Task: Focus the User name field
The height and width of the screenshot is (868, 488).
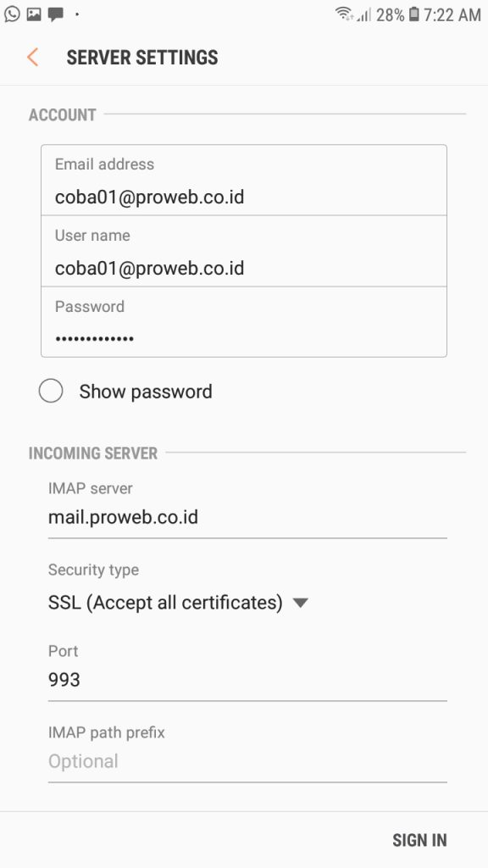Action: [244, 251]
